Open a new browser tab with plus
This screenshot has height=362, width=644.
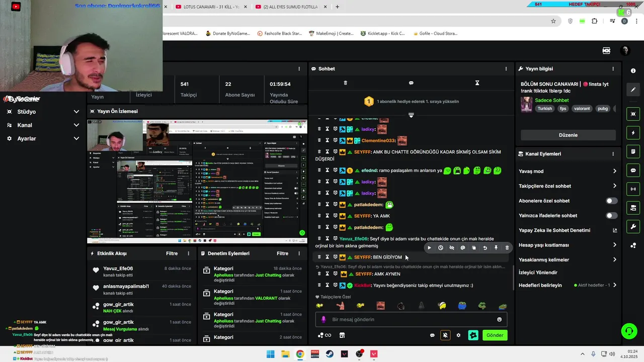pyautogui.click(x=337, y=7)
